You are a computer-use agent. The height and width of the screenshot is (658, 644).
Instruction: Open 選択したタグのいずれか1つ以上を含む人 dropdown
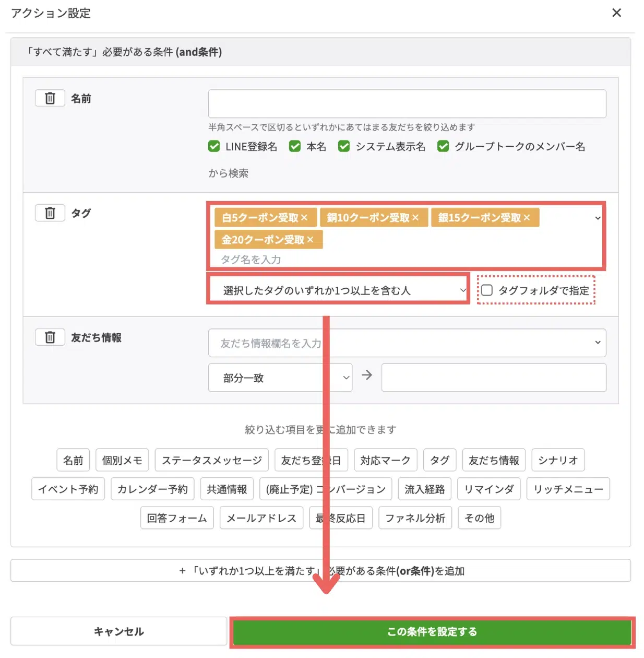pos(338,290)
